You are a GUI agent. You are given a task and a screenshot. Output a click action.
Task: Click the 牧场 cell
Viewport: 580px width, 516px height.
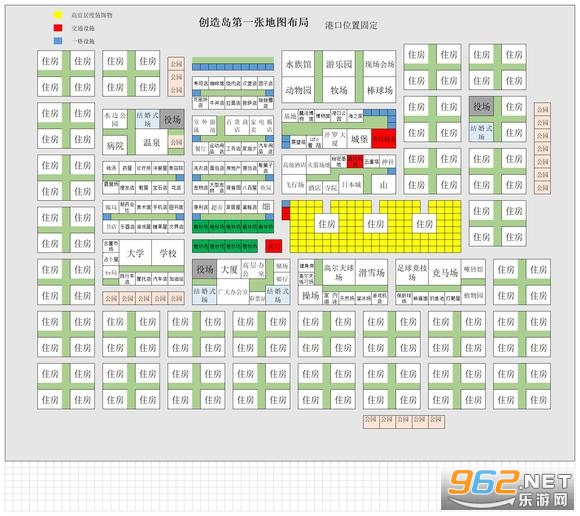(x=339, y=90)
